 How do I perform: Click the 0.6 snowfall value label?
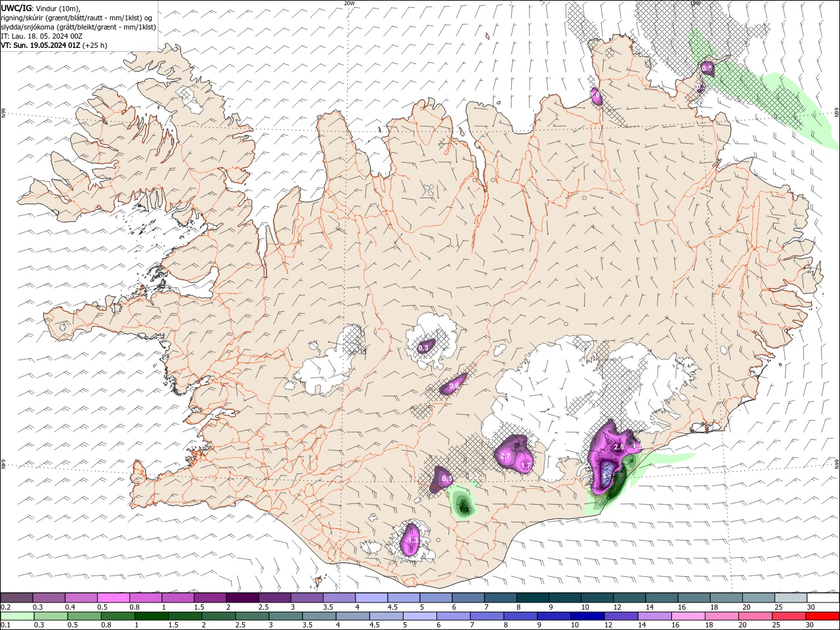453,386
